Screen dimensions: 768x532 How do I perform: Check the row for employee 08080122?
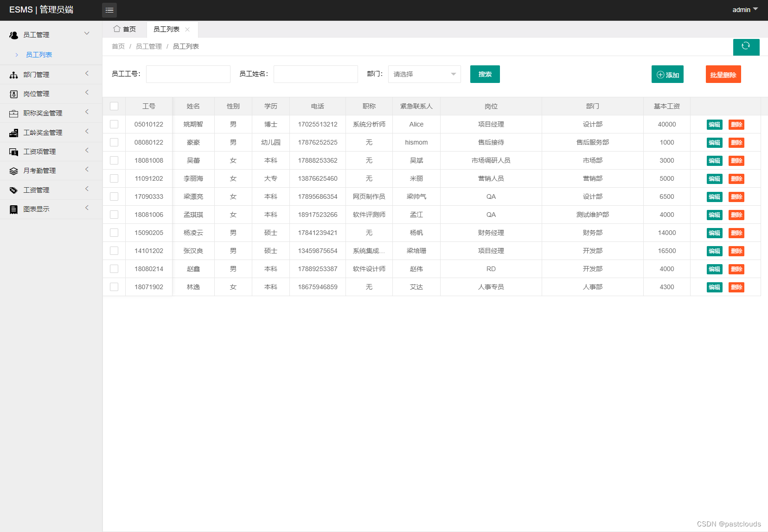tap(114, 142)
